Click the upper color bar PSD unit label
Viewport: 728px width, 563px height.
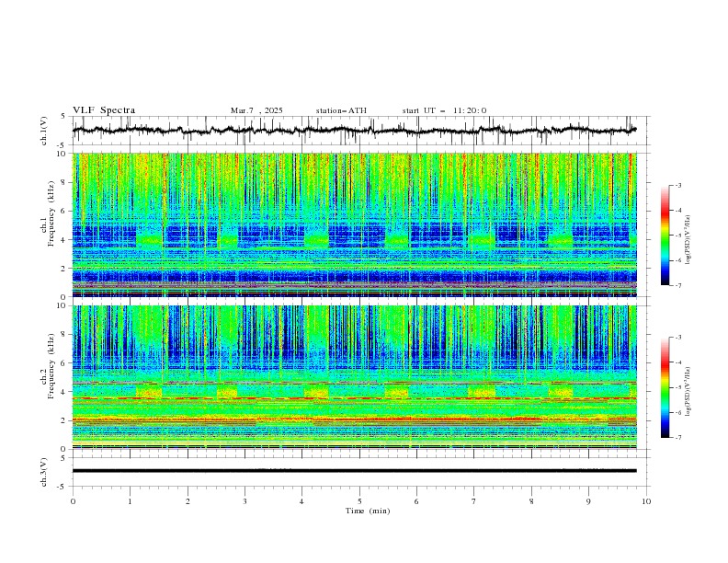(688, 240)
